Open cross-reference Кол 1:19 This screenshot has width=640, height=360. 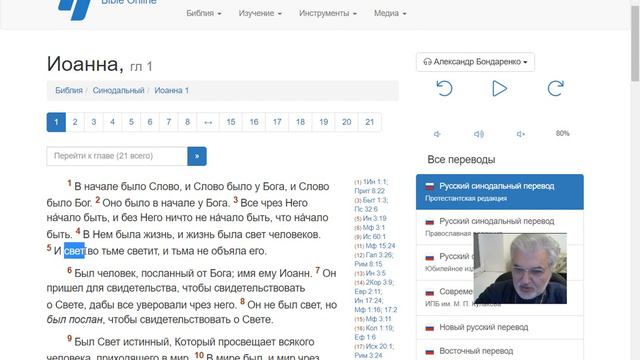379,328
